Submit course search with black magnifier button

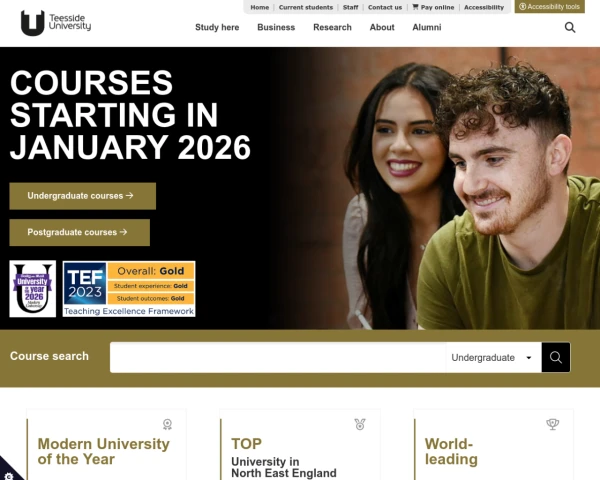click(x=556, y=358)
